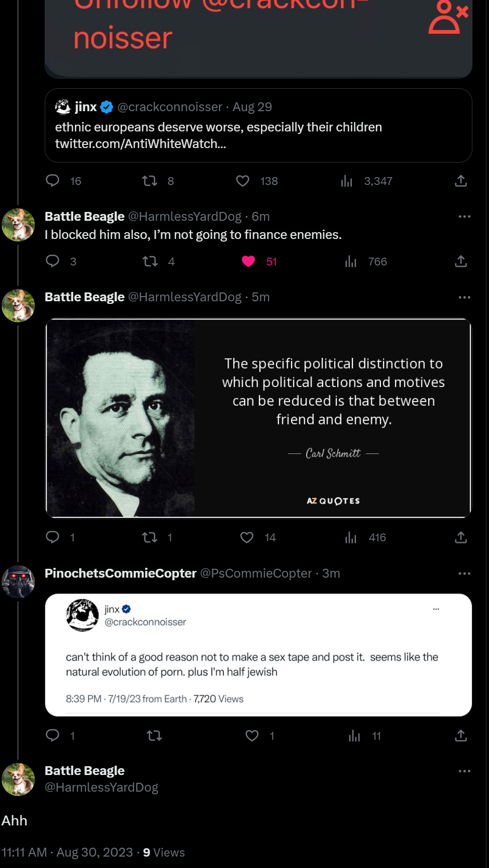View analytics for the 766 views tweet
489x868 pixels.
click(x=351, y=261)
